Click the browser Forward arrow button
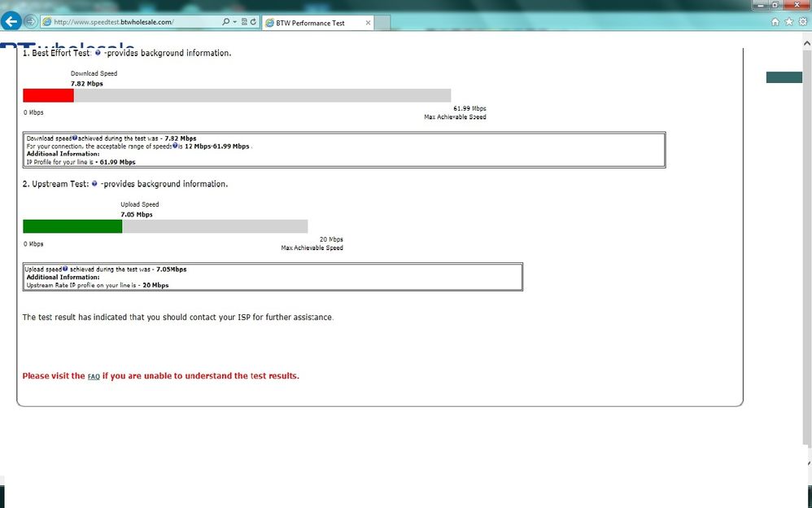 31,22
